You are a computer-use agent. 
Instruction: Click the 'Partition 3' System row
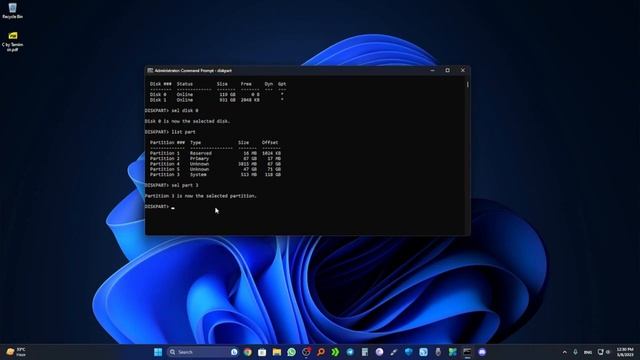[215, 175]
